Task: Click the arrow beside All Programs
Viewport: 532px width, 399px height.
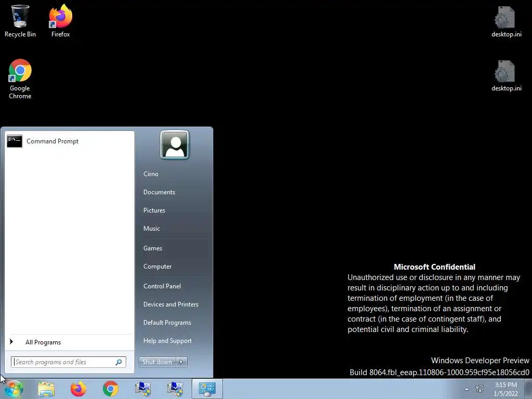Action: pyautogui.click(x=11, y=342)
